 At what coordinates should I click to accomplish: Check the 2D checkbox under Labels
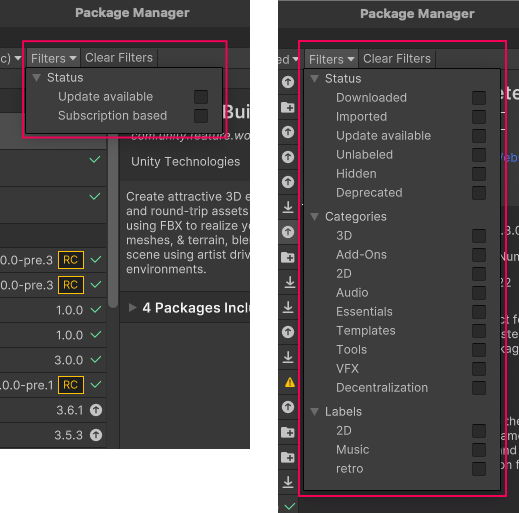(x=479, y=431)
